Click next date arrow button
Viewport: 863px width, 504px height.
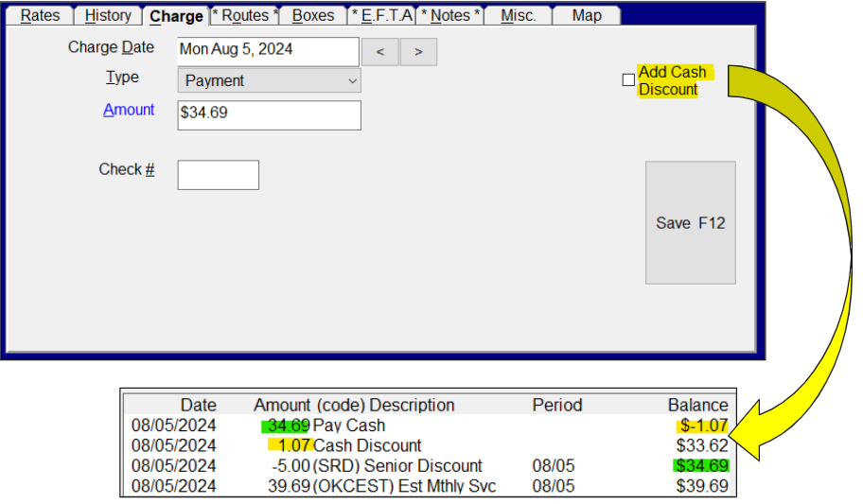point(418,52)
